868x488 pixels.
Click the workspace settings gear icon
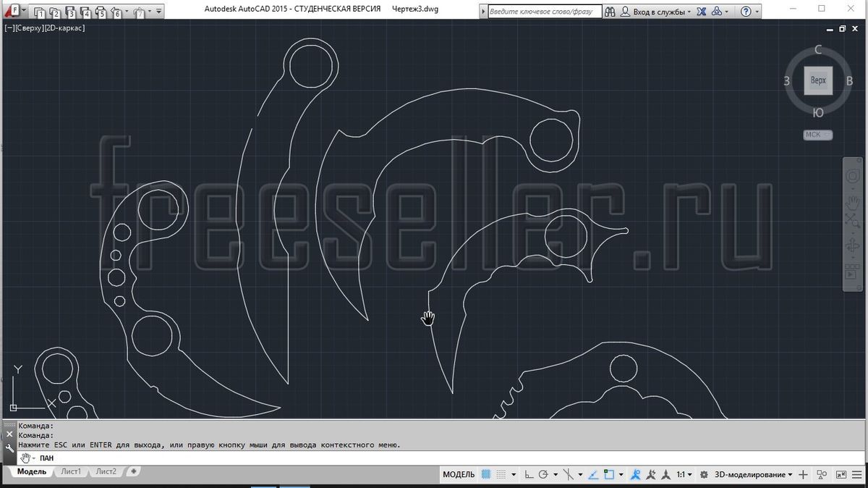click(702, 475)
